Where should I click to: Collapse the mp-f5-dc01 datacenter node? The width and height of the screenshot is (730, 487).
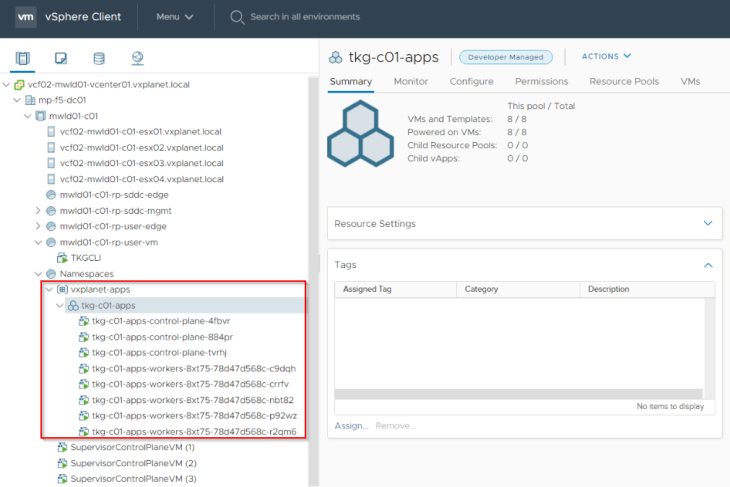pos(17,100)
